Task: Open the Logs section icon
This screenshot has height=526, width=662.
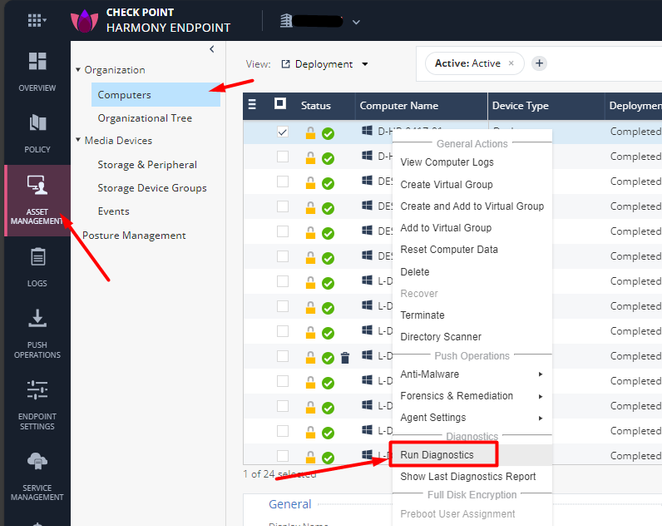Action: [x=36, y=265]
